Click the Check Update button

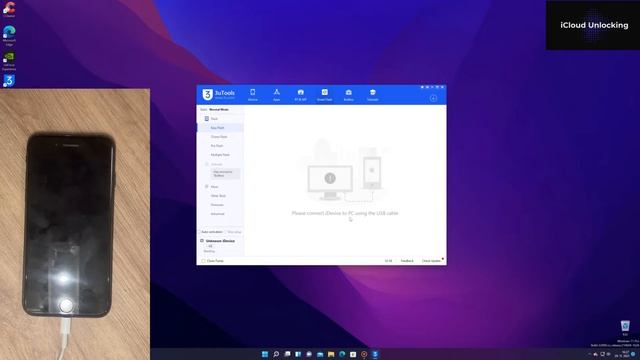[x=431, y=261]
